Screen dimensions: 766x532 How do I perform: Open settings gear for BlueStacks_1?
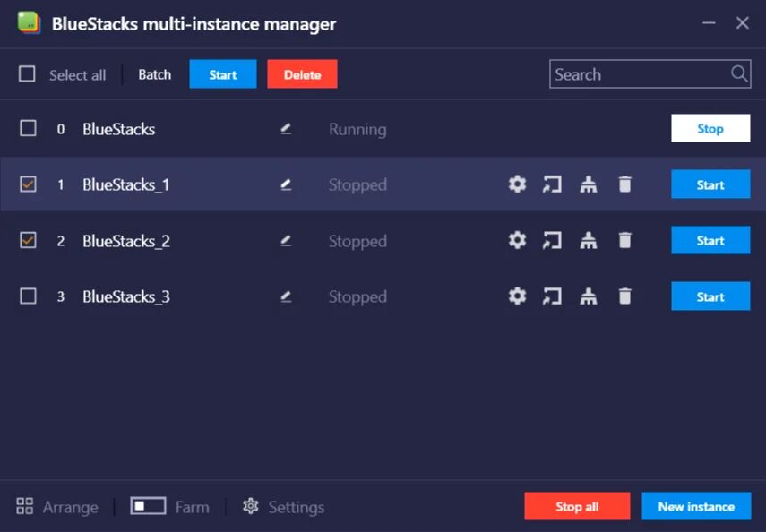point(517,184)
